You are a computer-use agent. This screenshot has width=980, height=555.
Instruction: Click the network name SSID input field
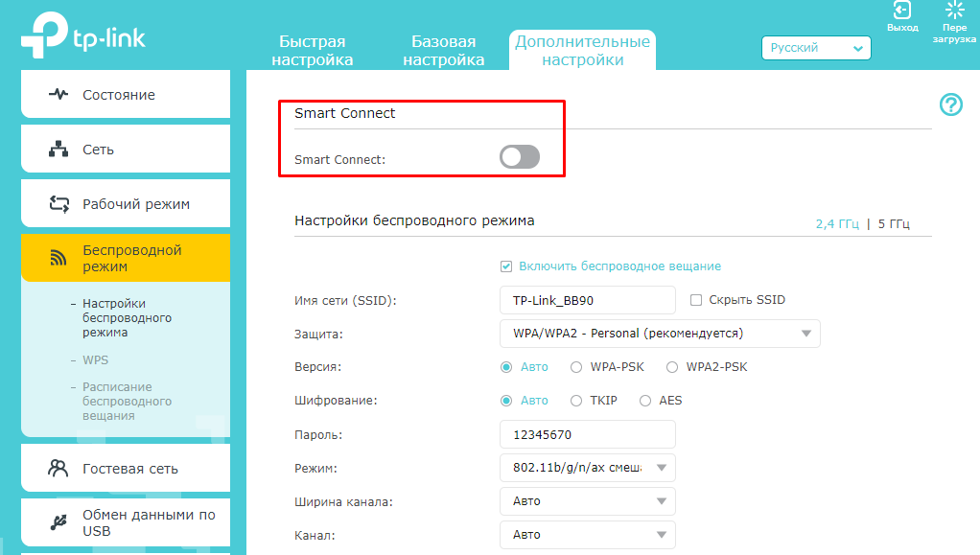(587, 300)
